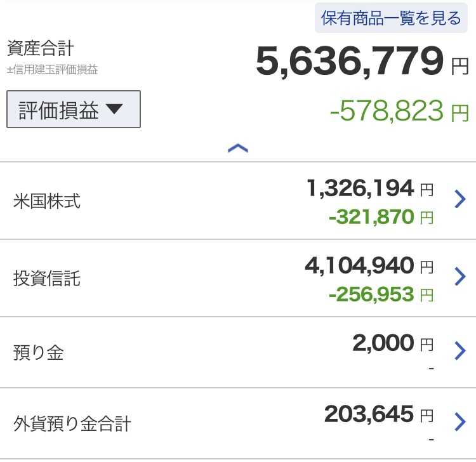Click the right chevron on the 米国株式 row

coord(460,199)
